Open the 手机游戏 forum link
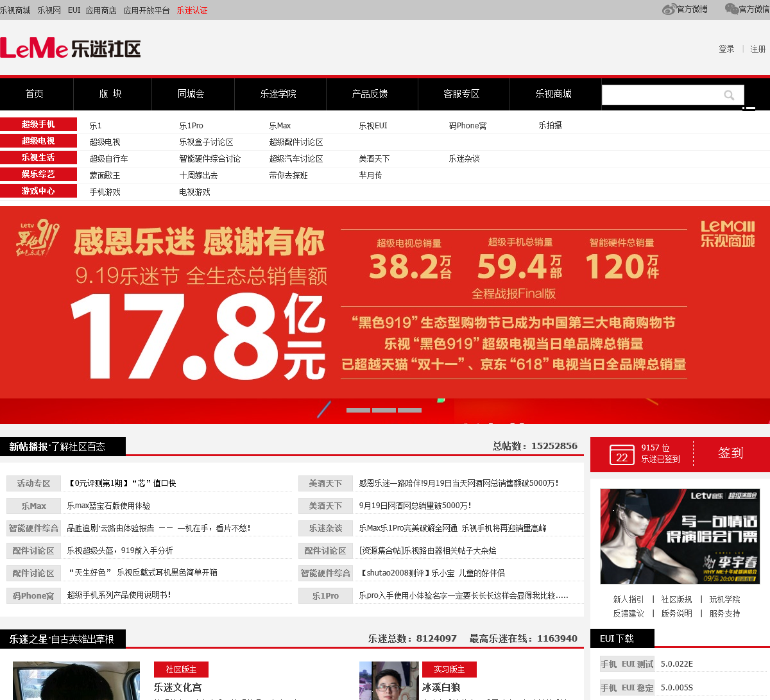 pyautogui.click(x=105, y=192)
